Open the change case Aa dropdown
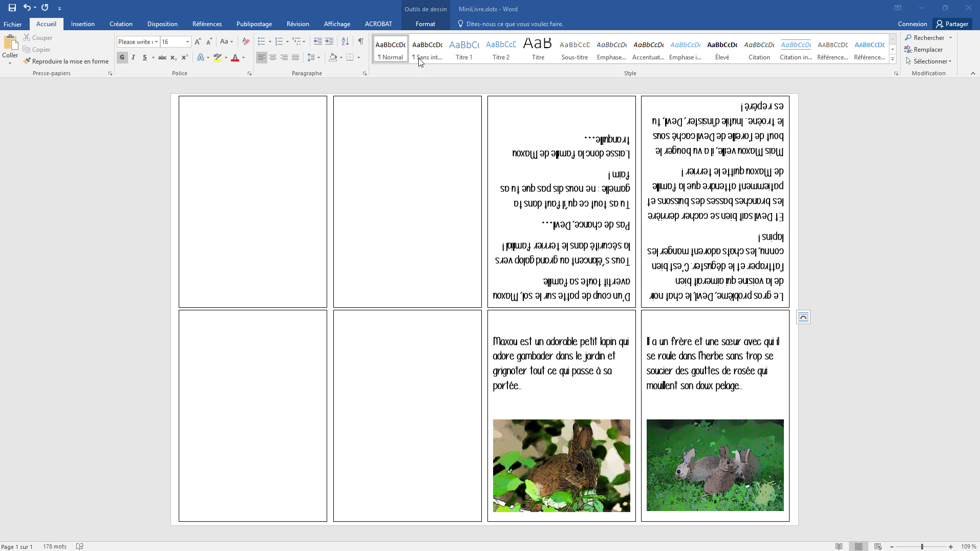980x551 pixels. (x=226, y=41)
